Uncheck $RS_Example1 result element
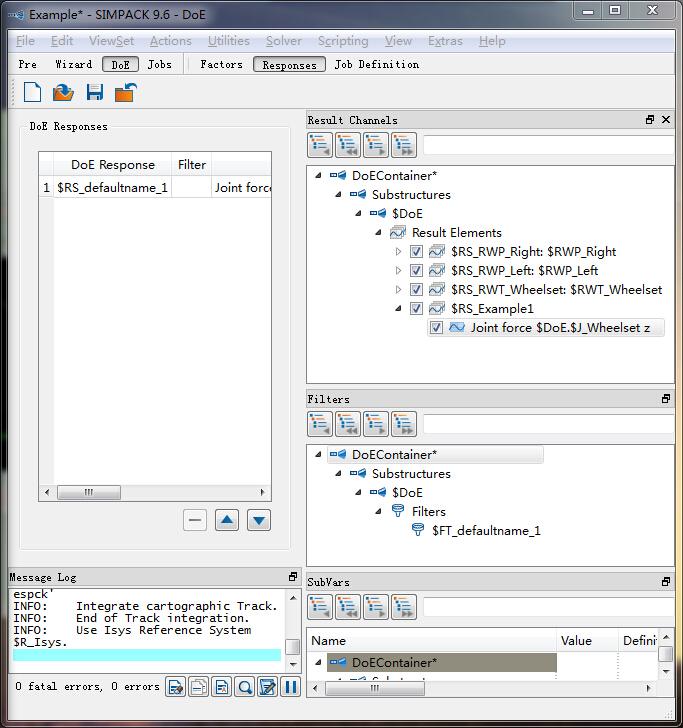The width and height of the screenshot is (683, 728). (x=416, y=309)
